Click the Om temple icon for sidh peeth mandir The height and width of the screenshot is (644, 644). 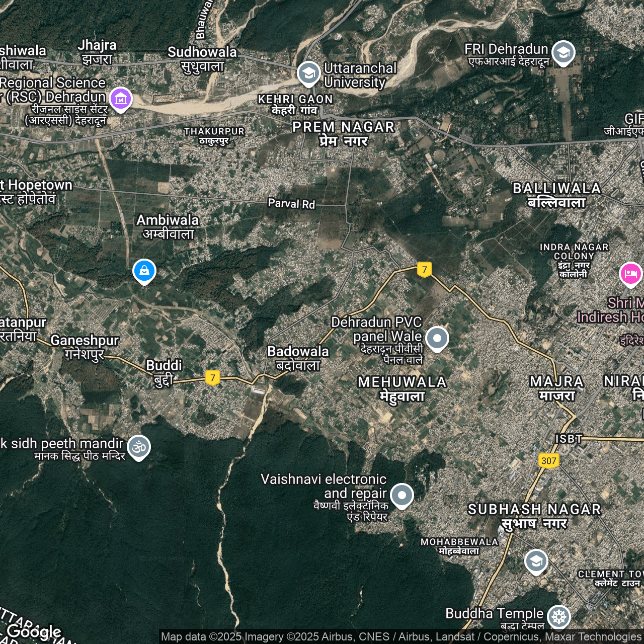point(139,447)
